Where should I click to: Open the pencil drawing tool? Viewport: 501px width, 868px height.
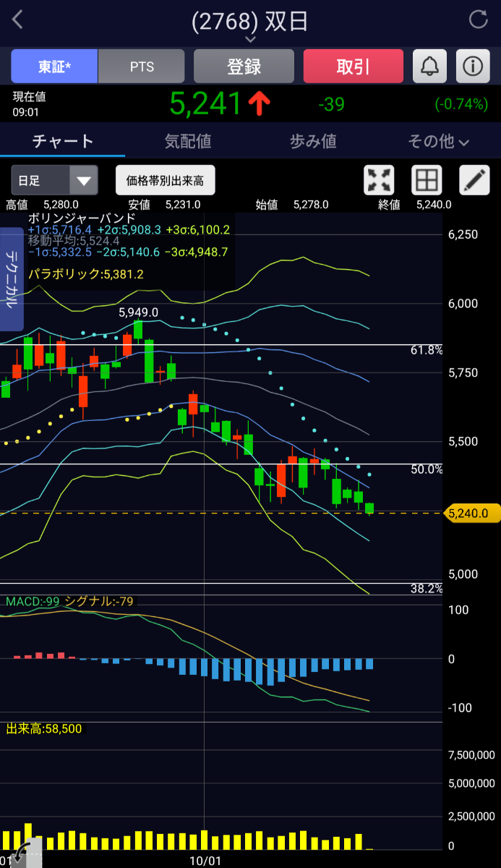coord(474,180)
